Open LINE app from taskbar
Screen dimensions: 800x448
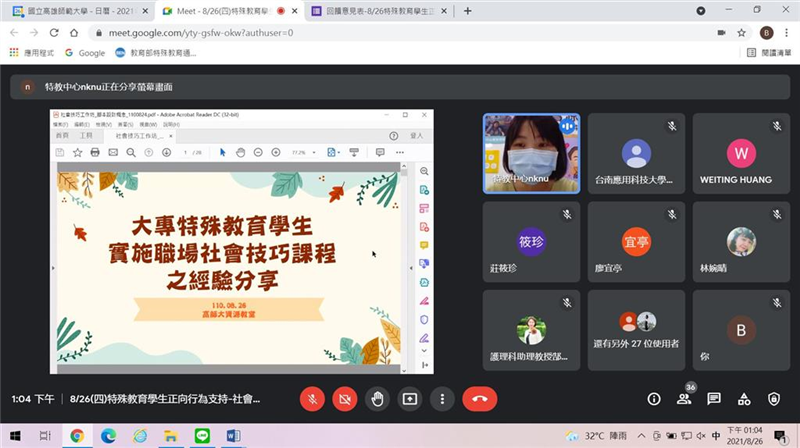pos(202,436)
